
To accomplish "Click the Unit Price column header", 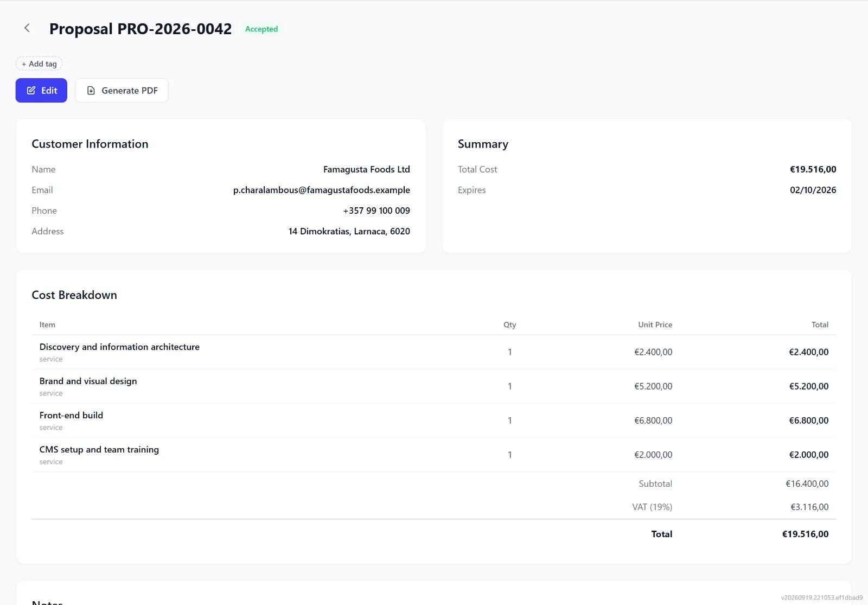I will point(655,324).
